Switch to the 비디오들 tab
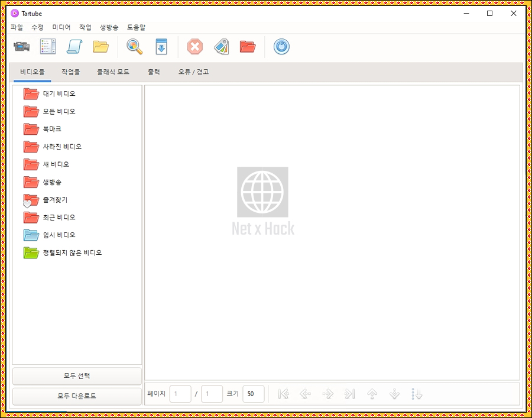This screenshot has height=418, width=532. tap(33, 72)
